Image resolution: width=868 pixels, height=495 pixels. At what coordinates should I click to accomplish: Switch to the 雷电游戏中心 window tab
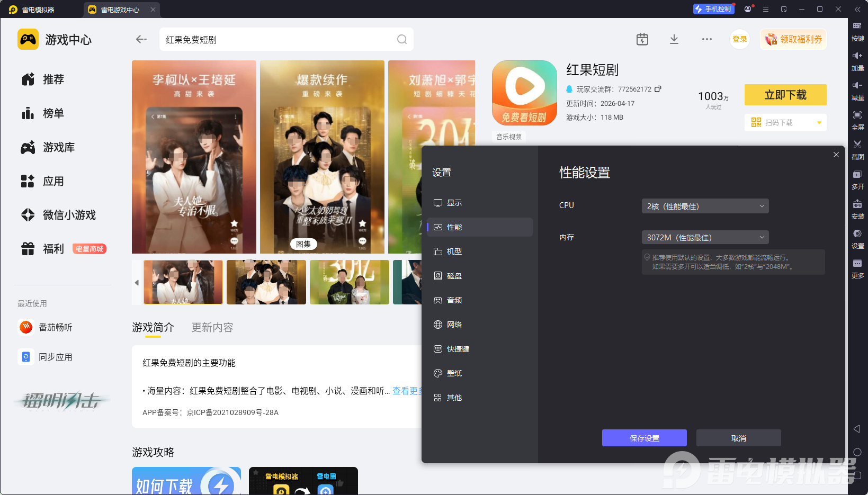(122, 10)
